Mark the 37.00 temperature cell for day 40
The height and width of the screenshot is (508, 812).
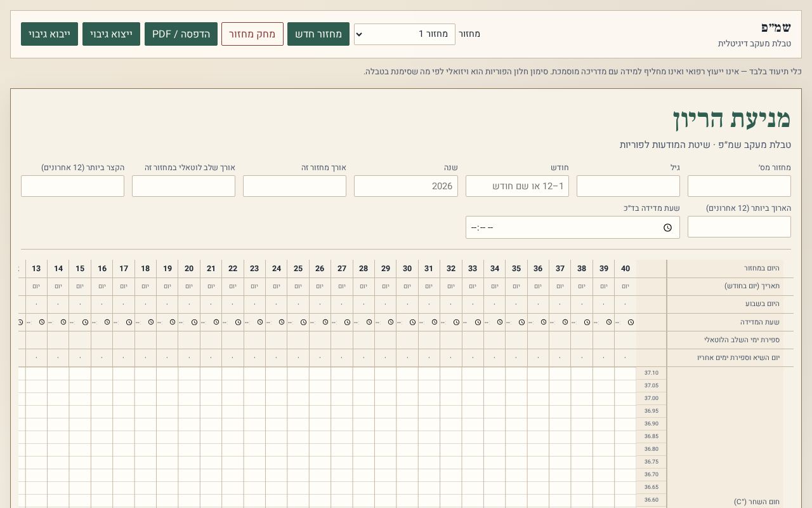(x=625, y=399)
